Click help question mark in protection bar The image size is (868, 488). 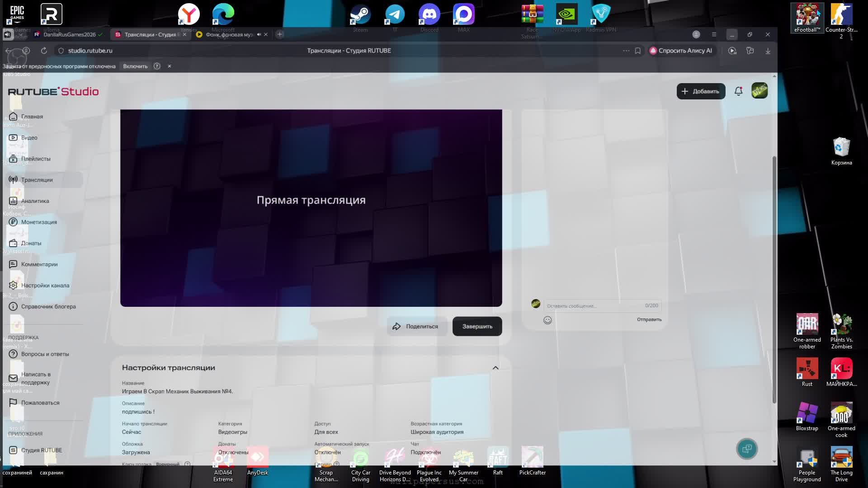pyautogui.click(x=157, y=66)
